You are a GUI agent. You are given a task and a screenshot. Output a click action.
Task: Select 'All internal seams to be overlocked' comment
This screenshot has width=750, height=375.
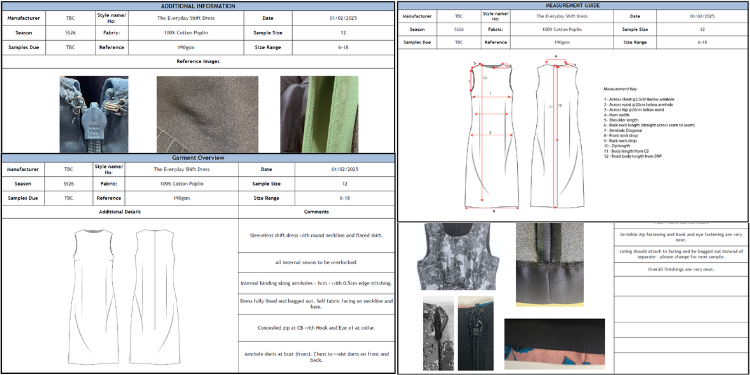pos(316,263)
